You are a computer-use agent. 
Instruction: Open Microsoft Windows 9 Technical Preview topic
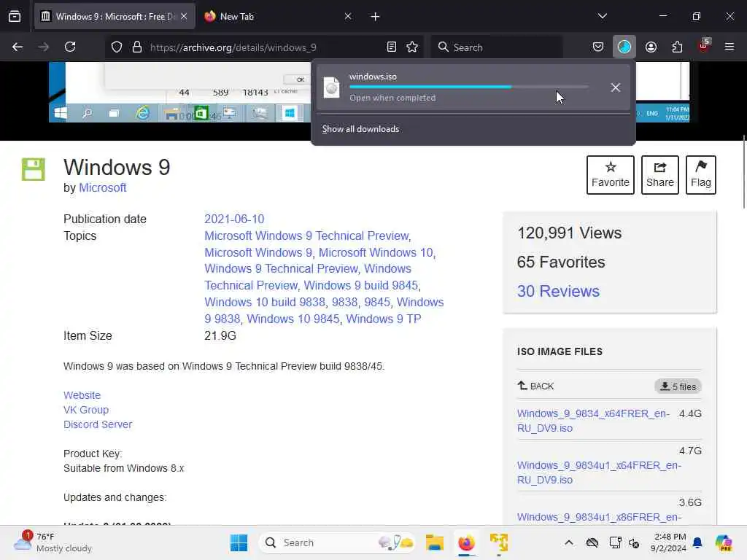pos(306,236)
